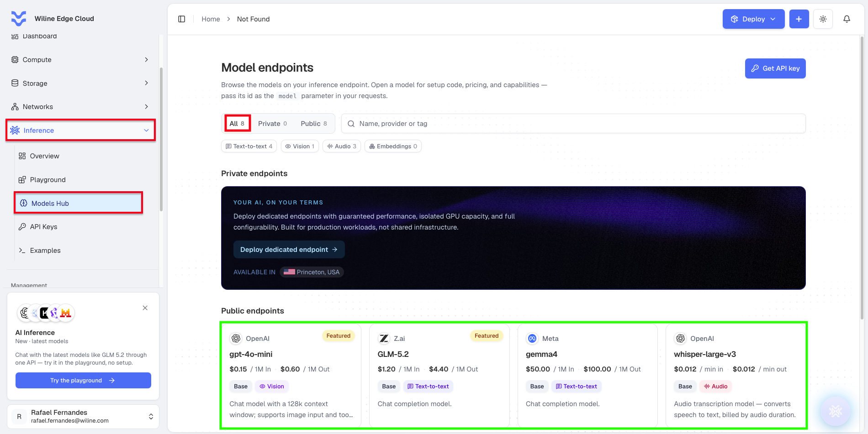This screenshot has width=868, height=434.
Task: Click the Meta provider icon
Action: (532, 339)
